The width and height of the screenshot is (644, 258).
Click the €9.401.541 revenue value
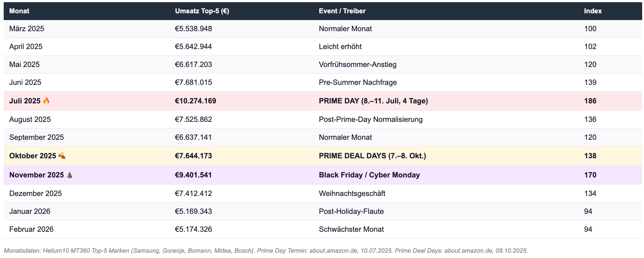coord(193,175)
